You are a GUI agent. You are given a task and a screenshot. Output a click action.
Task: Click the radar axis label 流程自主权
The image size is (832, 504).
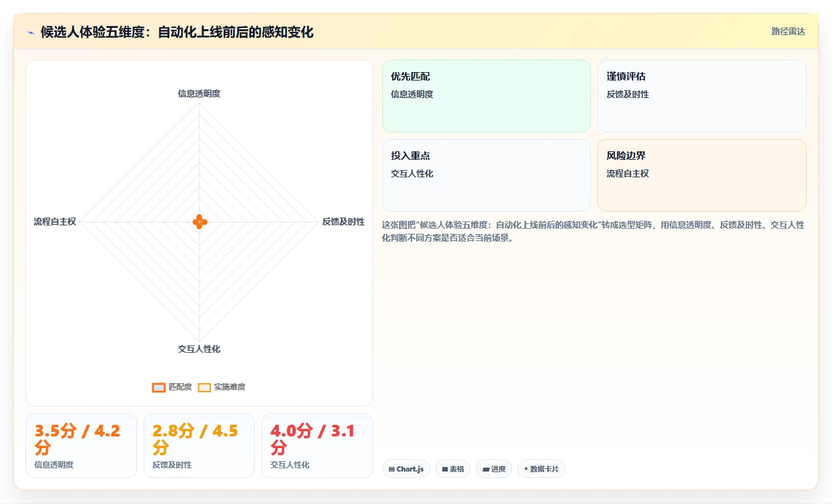(x=55, y=221)
